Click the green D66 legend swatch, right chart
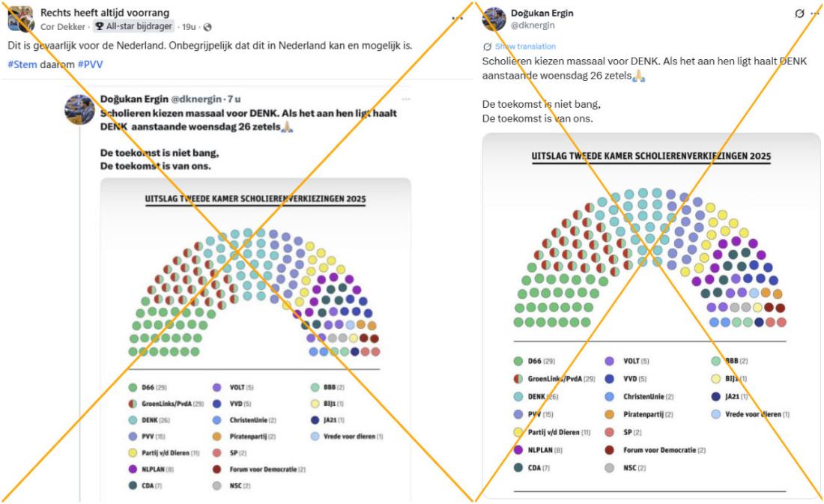This screenshot has height=504, width=824. pyautogui.click(x=519, y=361)
